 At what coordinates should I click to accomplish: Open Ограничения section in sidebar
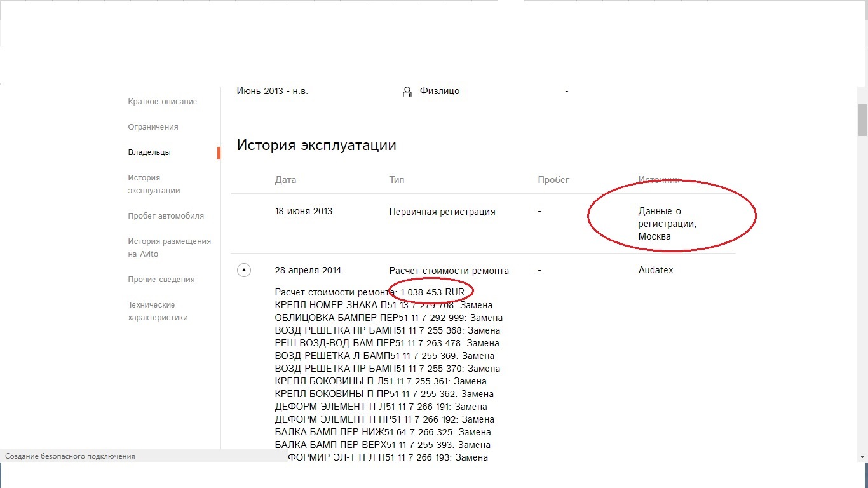tap(153, 127)
